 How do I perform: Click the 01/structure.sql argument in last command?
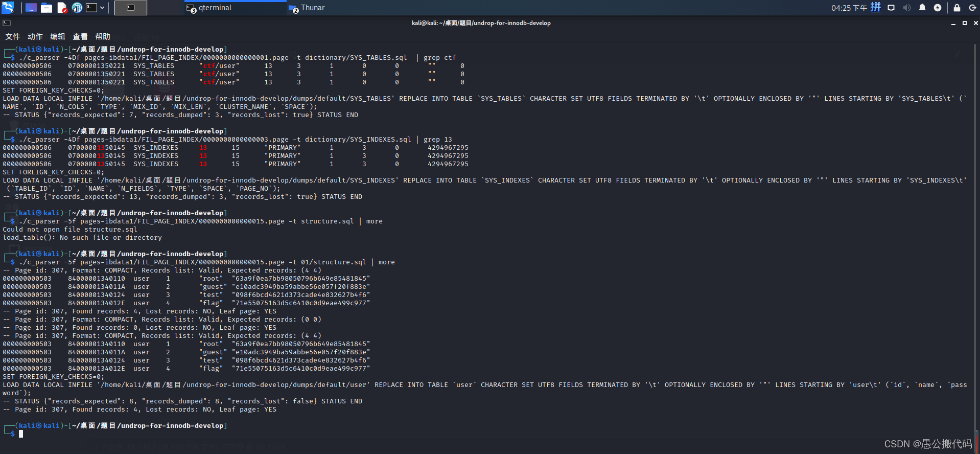[334, 262]
